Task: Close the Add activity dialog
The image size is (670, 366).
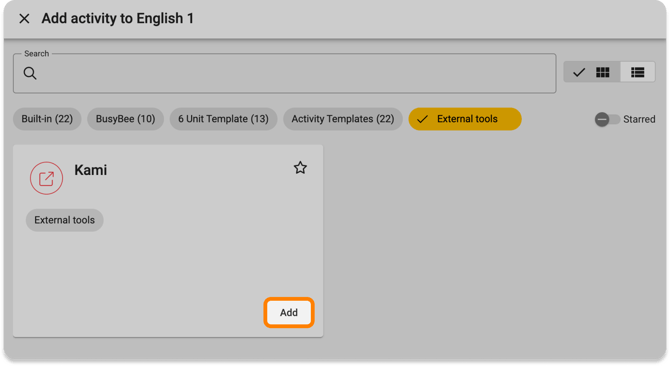Action: [24, 19]
